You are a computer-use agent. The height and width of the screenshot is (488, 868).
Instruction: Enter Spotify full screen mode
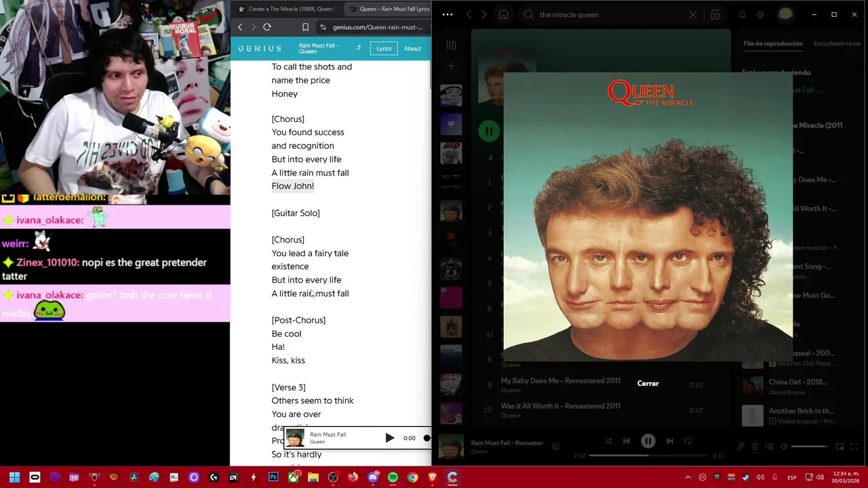[854, 447]
